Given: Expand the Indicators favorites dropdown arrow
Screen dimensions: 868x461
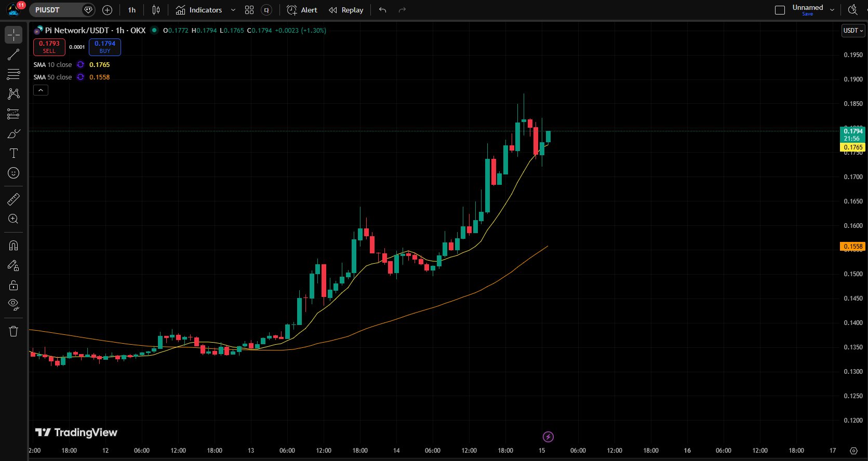Looking at the screenshot, I should [x=233, y=10].
